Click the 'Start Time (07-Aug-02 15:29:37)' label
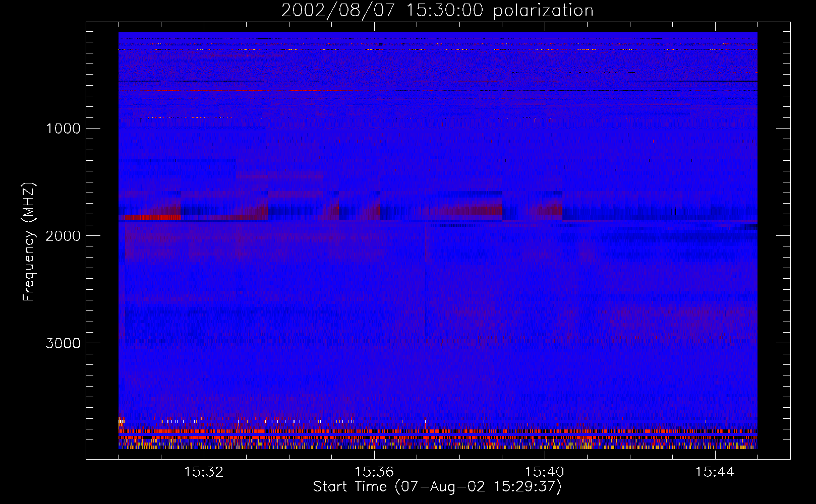The height and width of the screenshot is (504, 816). click(437, 487)
